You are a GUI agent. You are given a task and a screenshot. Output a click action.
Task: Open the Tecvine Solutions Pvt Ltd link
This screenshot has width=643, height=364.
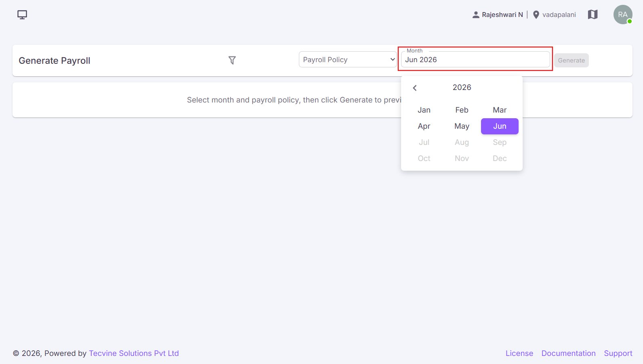[134, 353]
